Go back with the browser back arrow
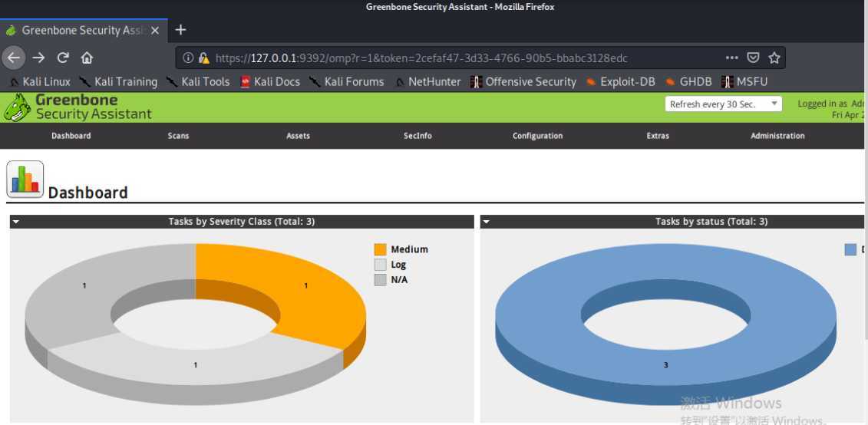This screenshot has width=868, height=425. pos(14,58)
